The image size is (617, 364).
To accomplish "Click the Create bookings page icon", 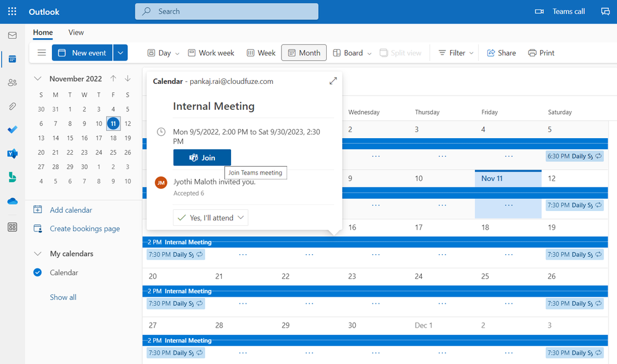I will [38, 228].
